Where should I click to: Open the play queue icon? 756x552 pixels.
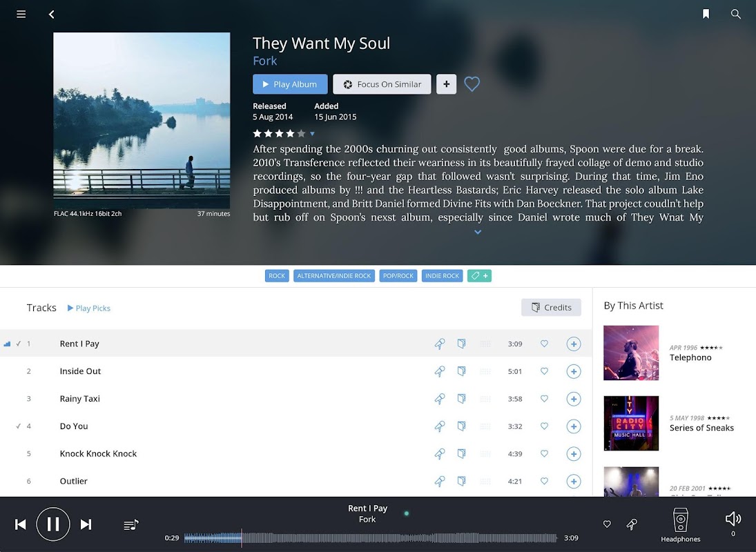(x=131, y=524)
